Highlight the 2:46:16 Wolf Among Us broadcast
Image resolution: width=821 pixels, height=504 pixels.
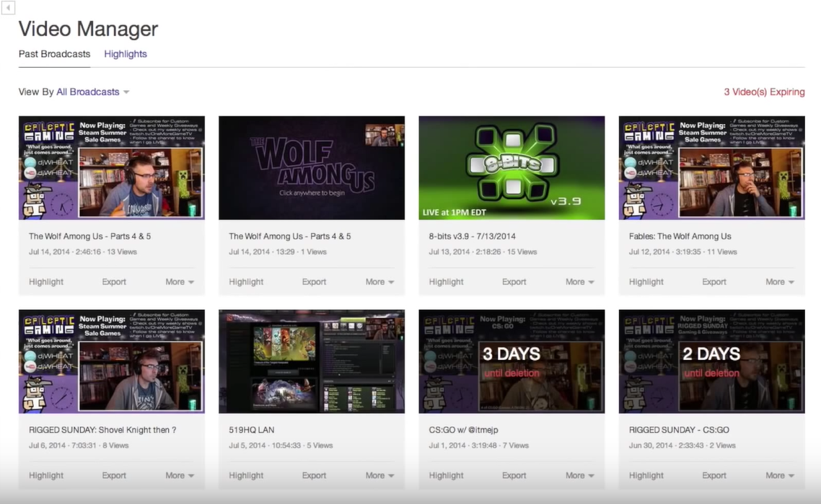pyautogui.click(x=46, y=282)
